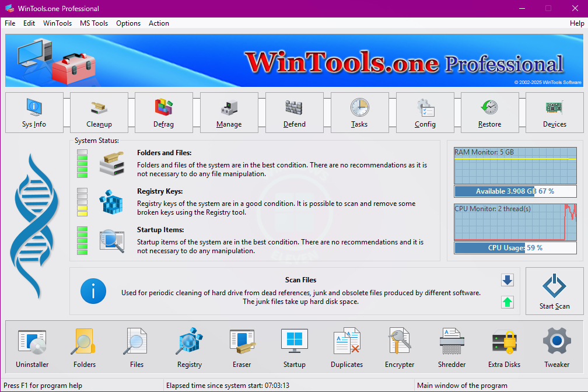
Task: Click the elapsed time since system start text
Action: tap(228, 386)
